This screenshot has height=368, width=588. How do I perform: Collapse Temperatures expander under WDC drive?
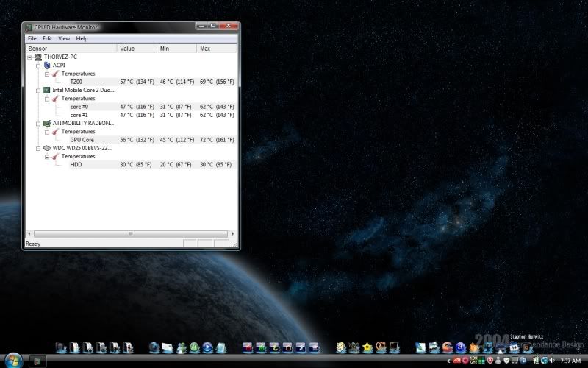click(47, 157)
